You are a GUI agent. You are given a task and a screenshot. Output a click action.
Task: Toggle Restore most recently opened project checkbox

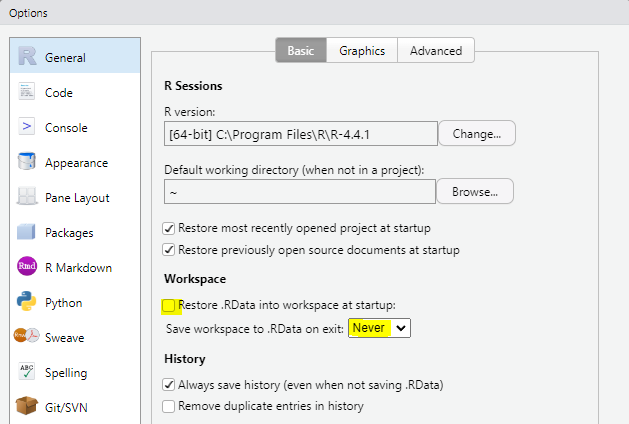pos(168,228)
